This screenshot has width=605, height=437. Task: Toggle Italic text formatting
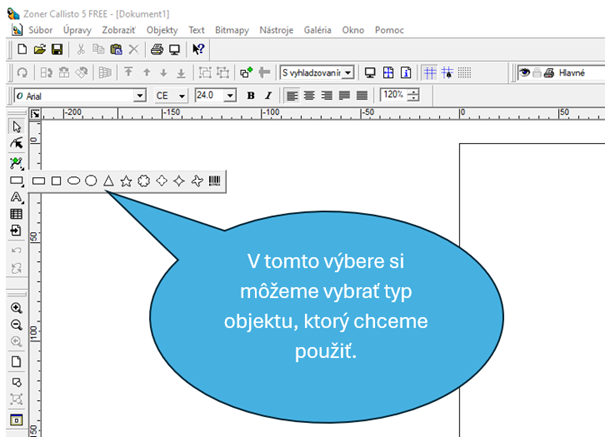(x=268, y=95)
